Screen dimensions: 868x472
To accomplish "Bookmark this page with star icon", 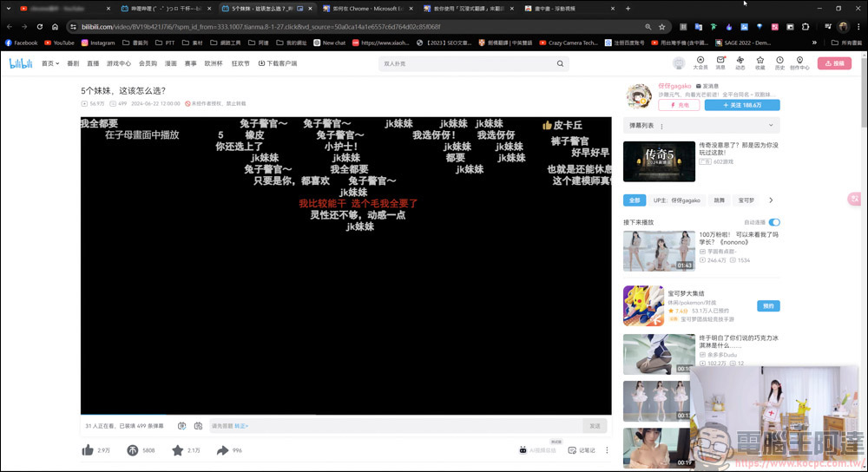I will (662, 27).
